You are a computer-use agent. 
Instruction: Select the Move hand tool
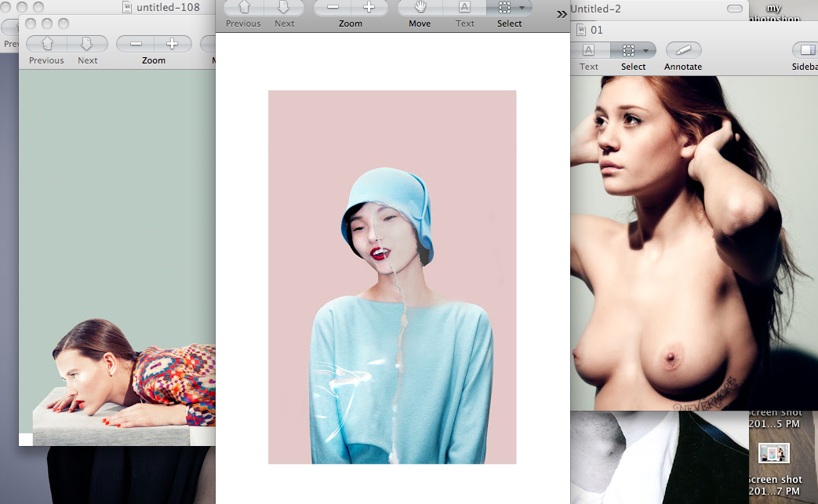420,7
